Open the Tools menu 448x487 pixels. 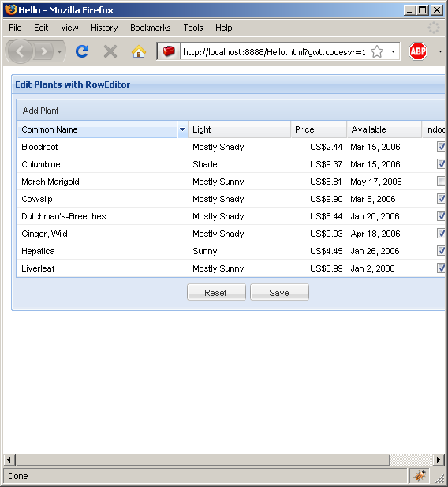coord(192,28)
